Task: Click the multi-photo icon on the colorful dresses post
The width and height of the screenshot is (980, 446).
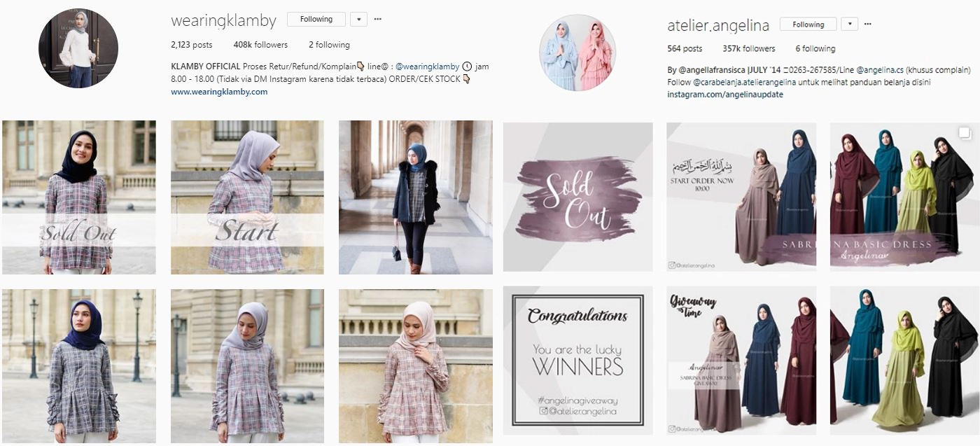Action: tap(965, 133)
